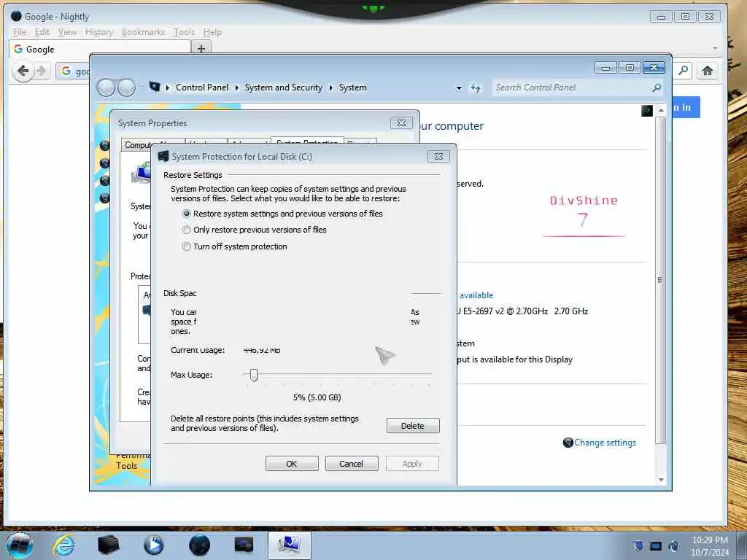Open Bookmarks menu in Nightly

(x=143, y=32)
